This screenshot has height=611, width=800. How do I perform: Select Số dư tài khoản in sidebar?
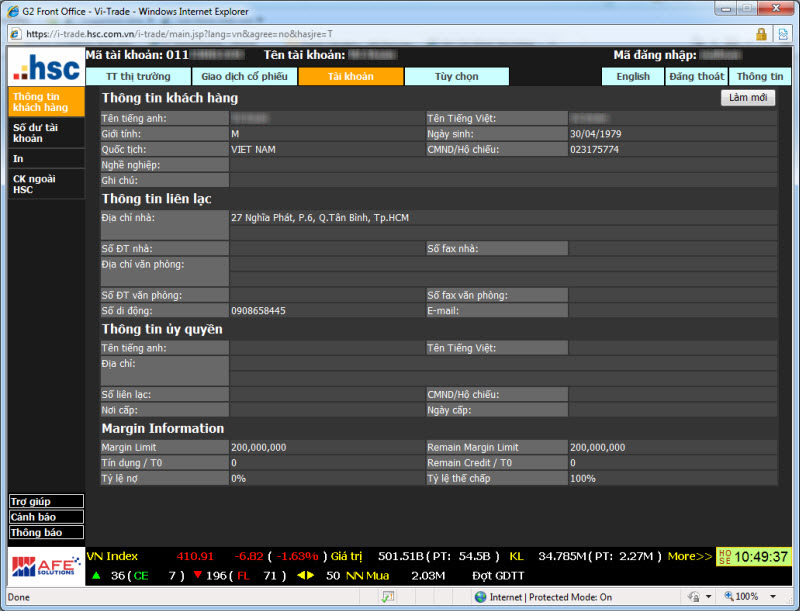(x=46, y=133)
